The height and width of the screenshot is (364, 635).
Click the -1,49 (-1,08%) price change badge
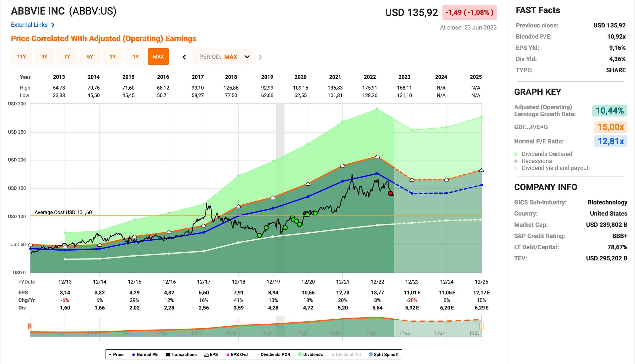[469, 13]
